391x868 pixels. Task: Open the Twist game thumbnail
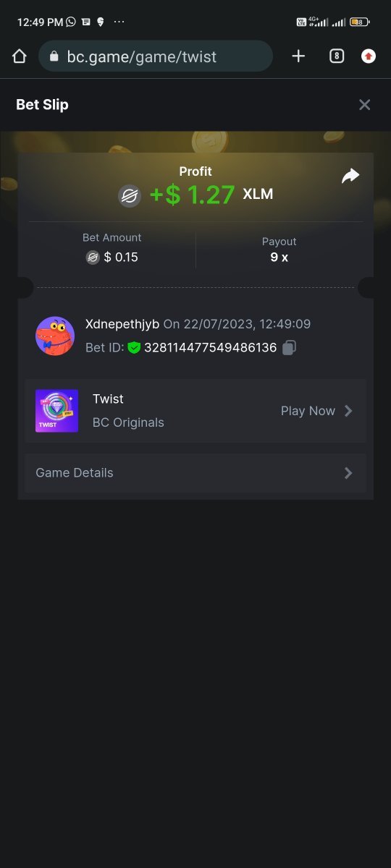[x=56, y=411]
